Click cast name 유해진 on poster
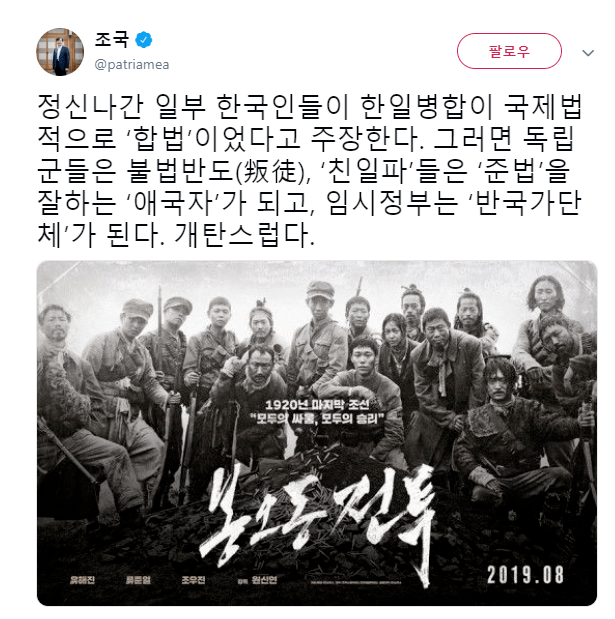This screenshot has height=619, width=615. pos(82,580)
